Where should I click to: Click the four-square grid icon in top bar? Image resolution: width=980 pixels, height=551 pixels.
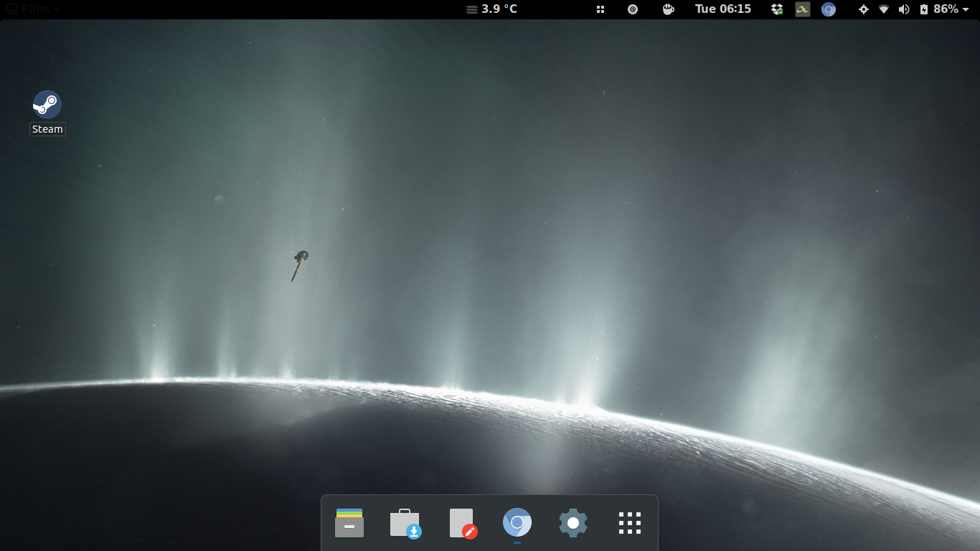[x=600, y=9]
